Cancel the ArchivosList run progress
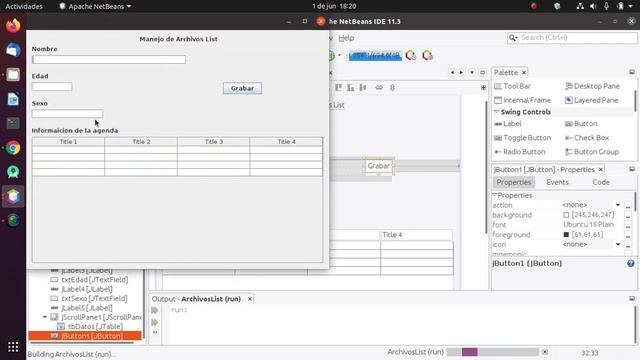640x360 pixels. coord(545,352)
